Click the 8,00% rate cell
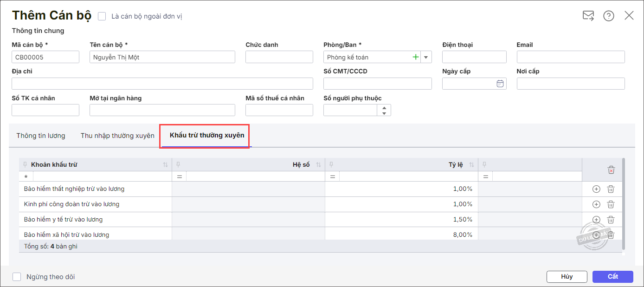This screenshot has height=287, width=644. tap(402, 234)
